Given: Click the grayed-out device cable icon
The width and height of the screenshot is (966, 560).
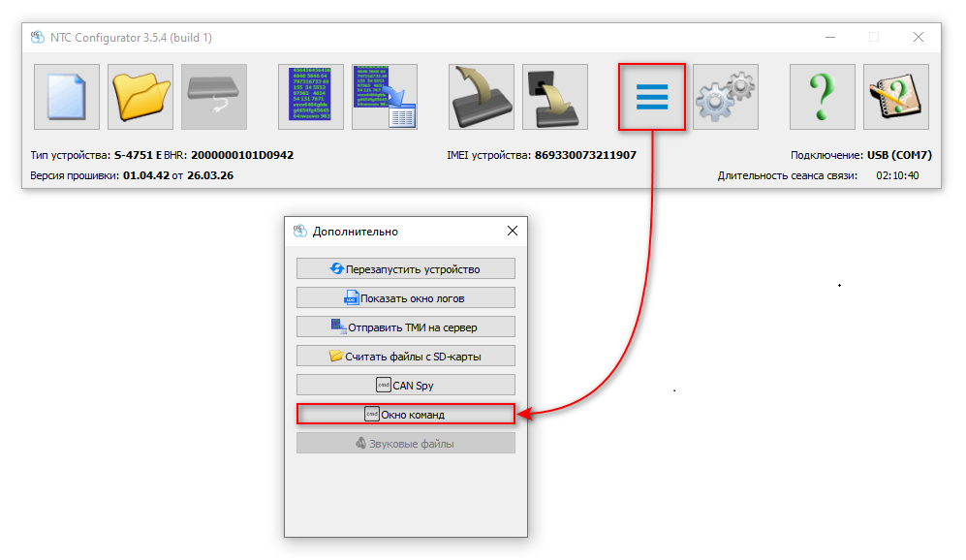Looking at the screenshot, I should pos(214,97).
